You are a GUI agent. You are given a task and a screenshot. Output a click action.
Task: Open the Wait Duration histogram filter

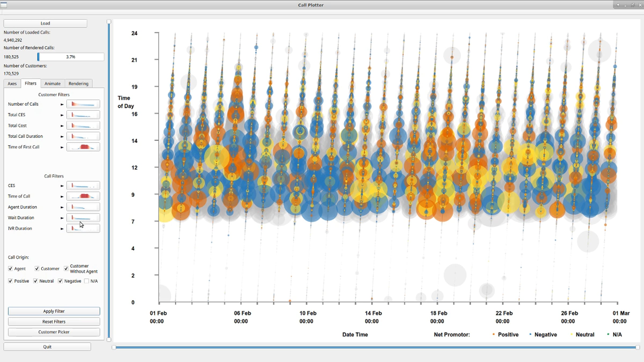point(83,217)
